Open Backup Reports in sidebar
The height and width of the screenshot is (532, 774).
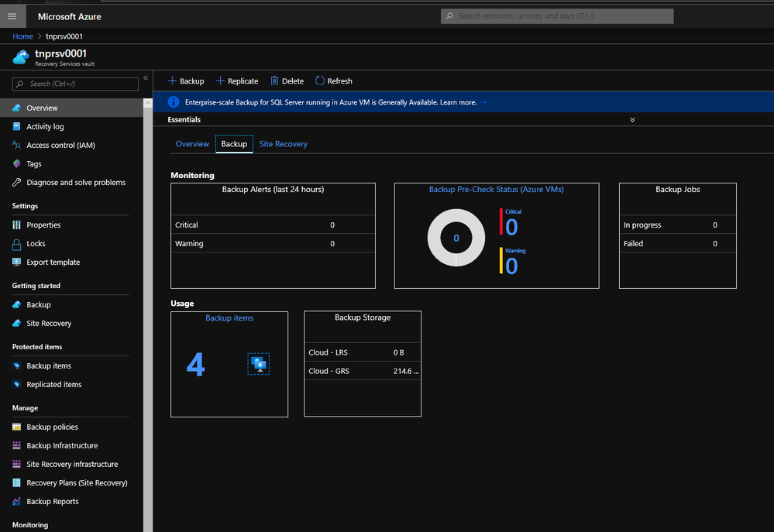tap(53, 503)
